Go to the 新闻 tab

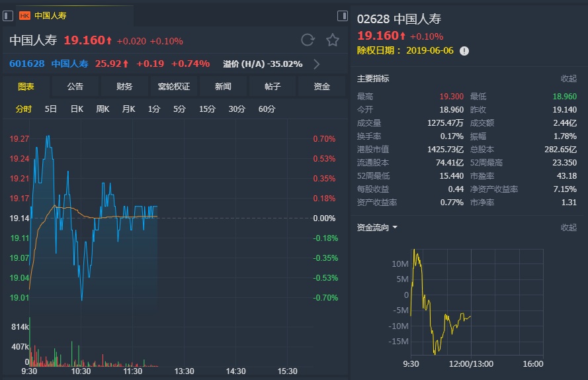[x=223, y=87]
